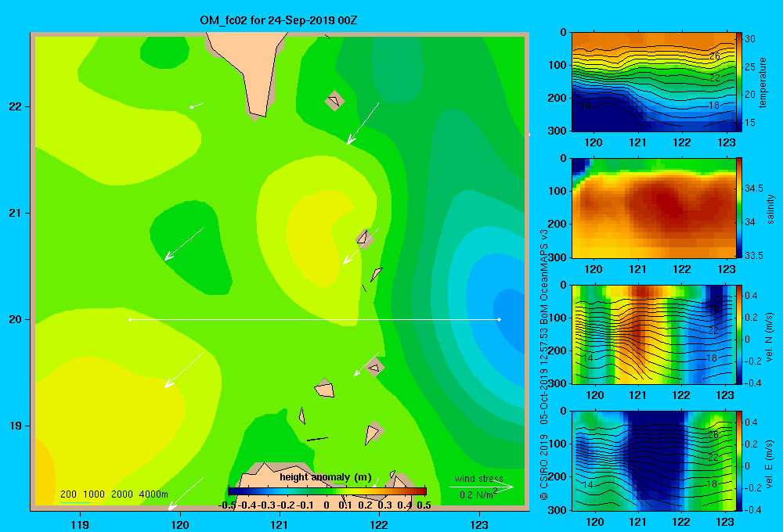The image size is (783, 532).
Task: Click the 'vel. E (m/s)' axis label
Action: (x=769, y=463)
